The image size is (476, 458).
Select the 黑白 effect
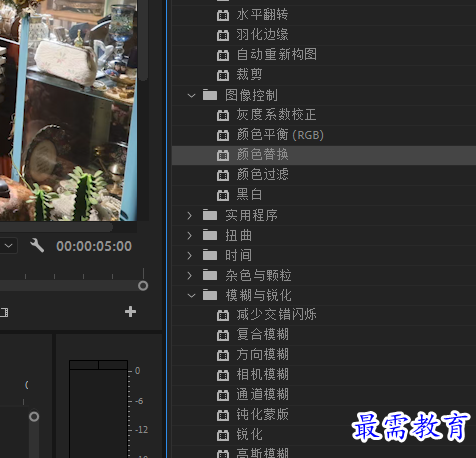pyautogui.click(x=249, y=195)
